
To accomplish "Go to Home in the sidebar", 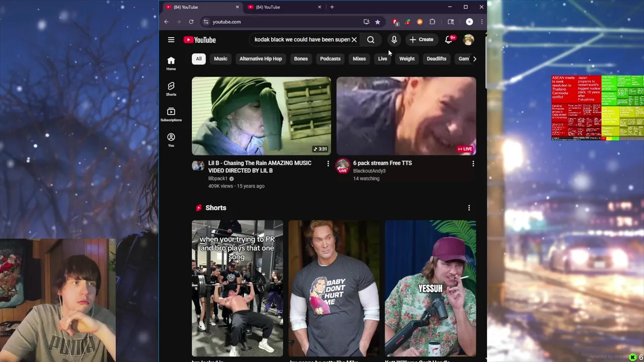I will [171, 63].
